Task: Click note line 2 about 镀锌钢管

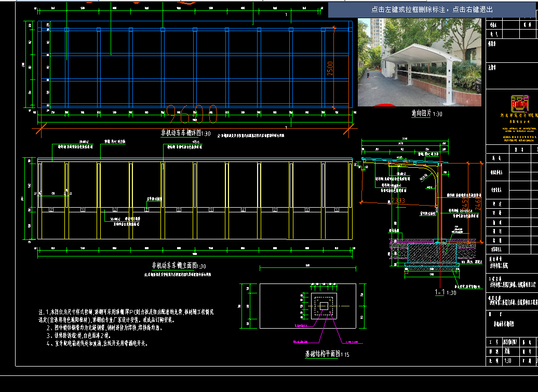Action: point(105,328)
